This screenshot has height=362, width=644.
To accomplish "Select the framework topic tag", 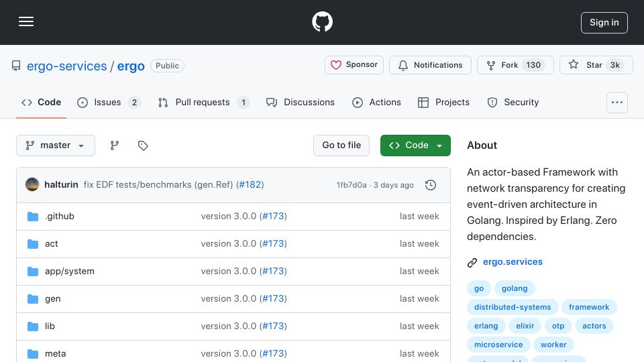I will [x=589, y=307].
